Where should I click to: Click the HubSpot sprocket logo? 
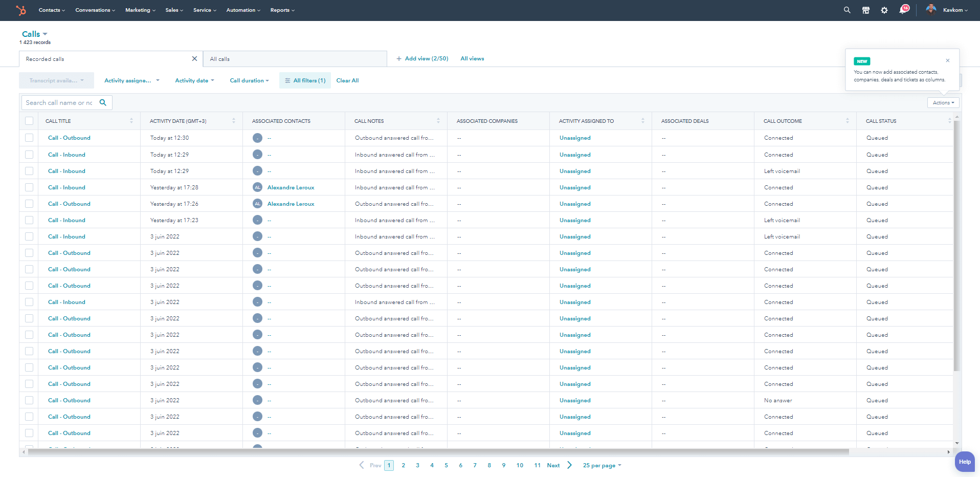pyautogui.click(x=20, y=10)
